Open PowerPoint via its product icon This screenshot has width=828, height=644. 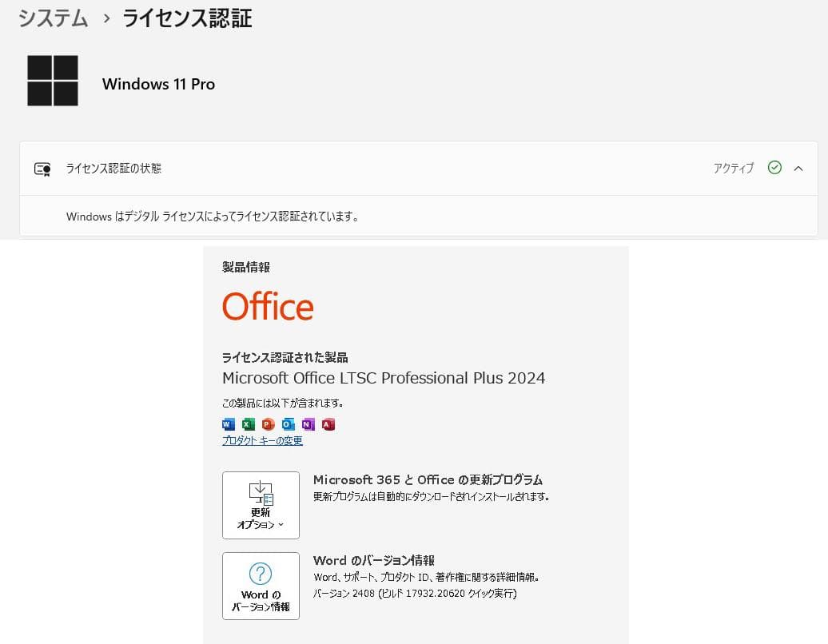(267, 424)
